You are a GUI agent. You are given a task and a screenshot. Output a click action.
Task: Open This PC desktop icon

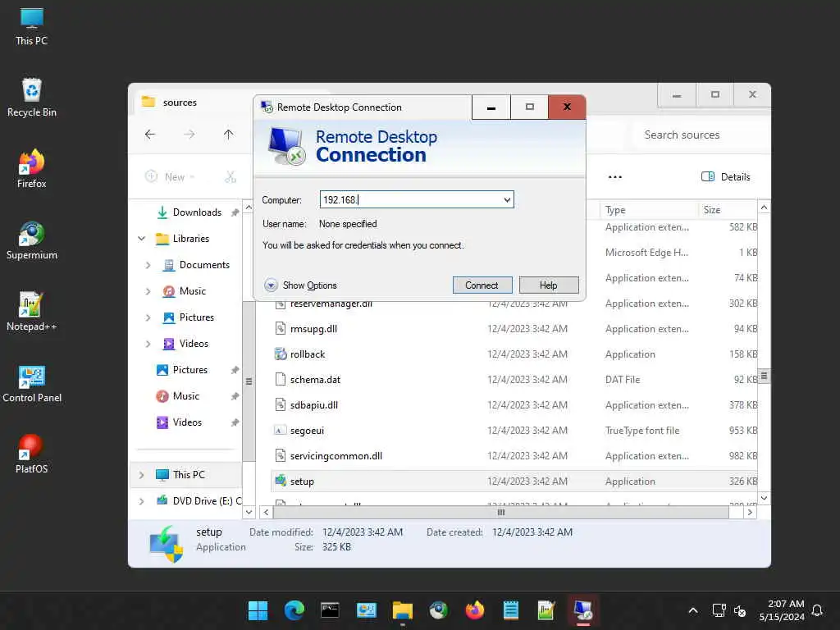(x=32, y=27)
